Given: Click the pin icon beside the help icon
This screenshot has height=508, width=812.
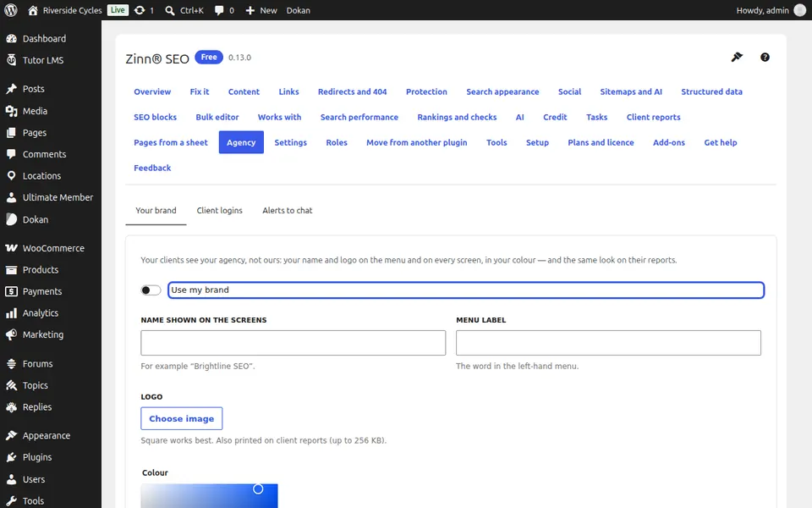Looking at the screenshot, I should coord(737,57).
